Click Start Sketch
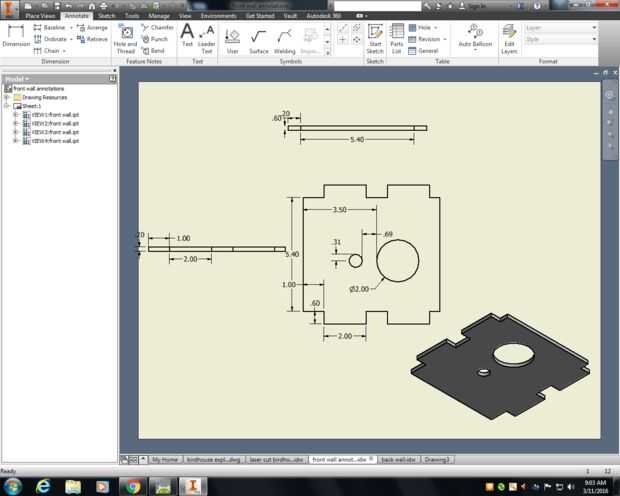The width and height of the screenshot is (620, 496). pos(375,39)
